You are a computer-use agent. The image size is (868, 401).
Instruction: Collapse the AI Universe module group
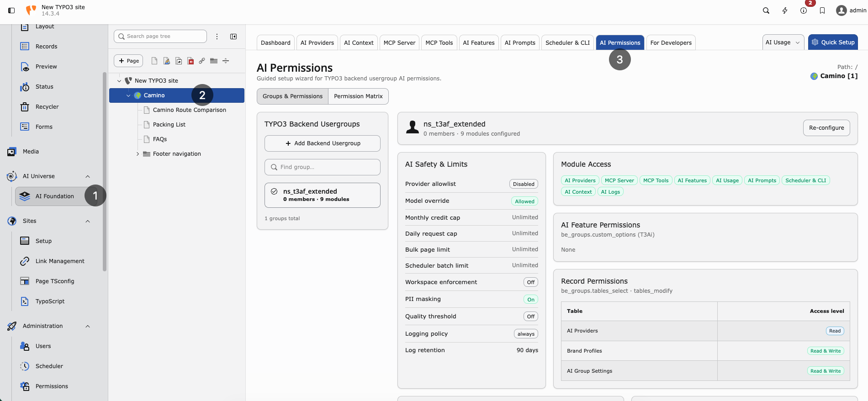pos(88,176)
